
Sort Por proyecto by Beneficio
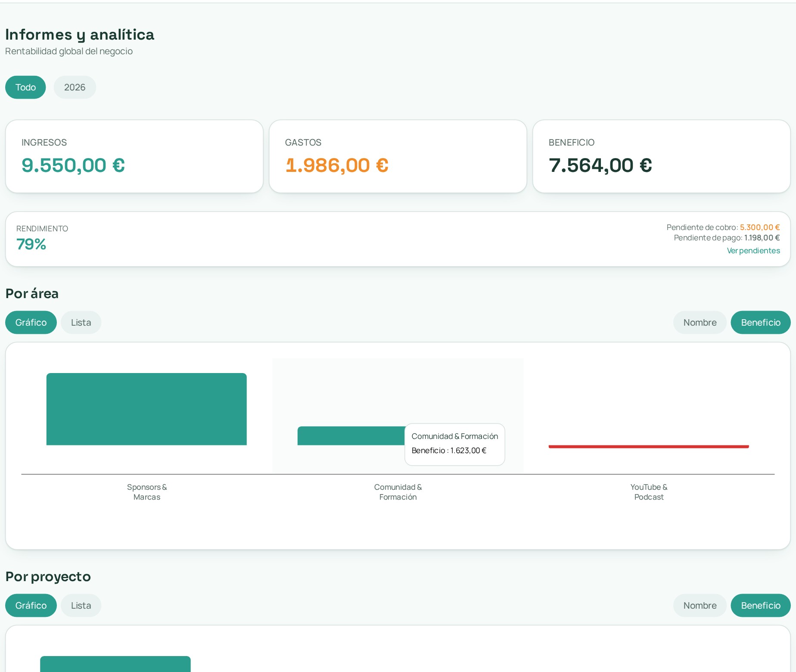pos(761,606)
